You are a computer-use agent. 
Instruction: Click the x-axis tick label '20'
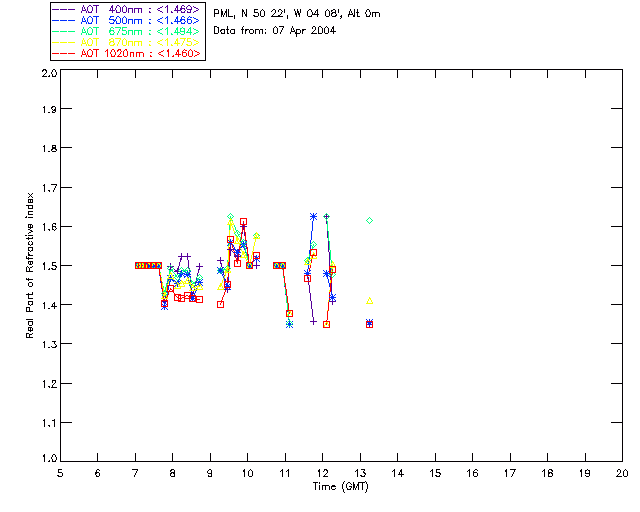622,473
